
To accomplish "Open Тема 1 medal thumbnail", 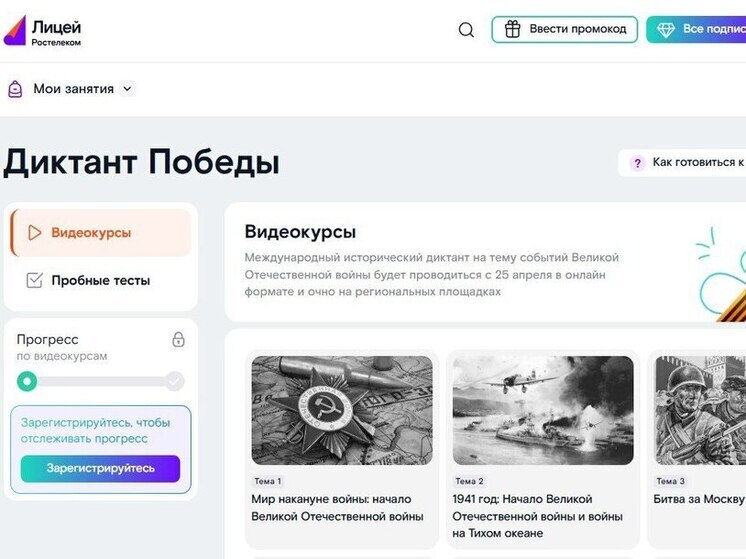I will click(342, 410).
